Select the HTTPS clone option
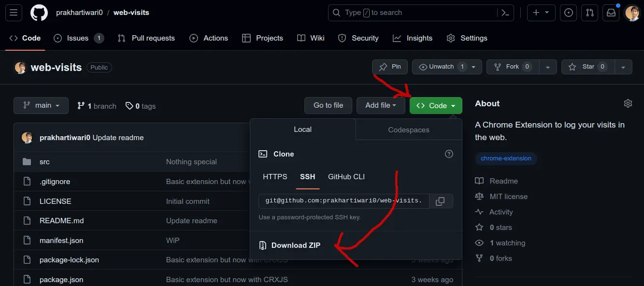 tap(275, 177)
